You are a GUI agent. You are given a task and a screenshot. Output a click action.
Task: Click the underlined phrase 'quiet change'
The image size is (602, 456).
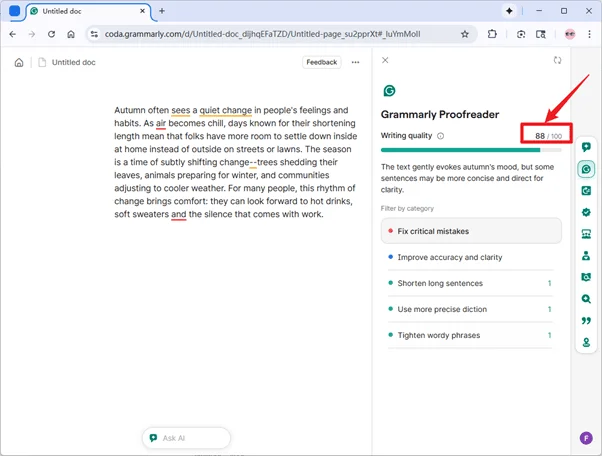pyautogui.click(x=226, y=110)
